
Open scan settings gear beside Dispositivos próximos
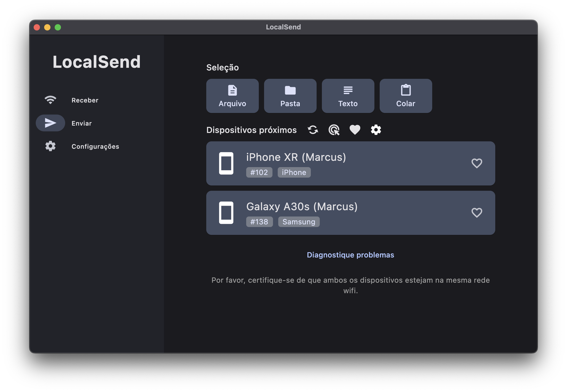coord(376,130)
